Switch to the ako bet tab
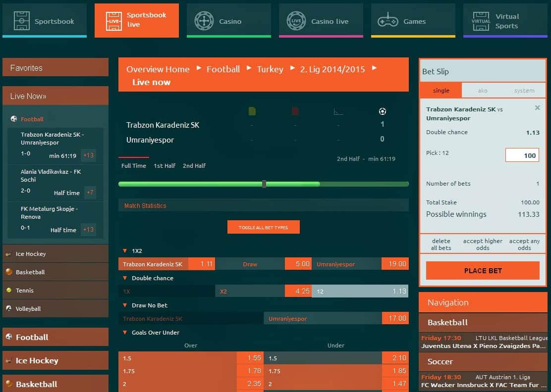Viewport: 551px width, 392px height. tap(483, 91)
